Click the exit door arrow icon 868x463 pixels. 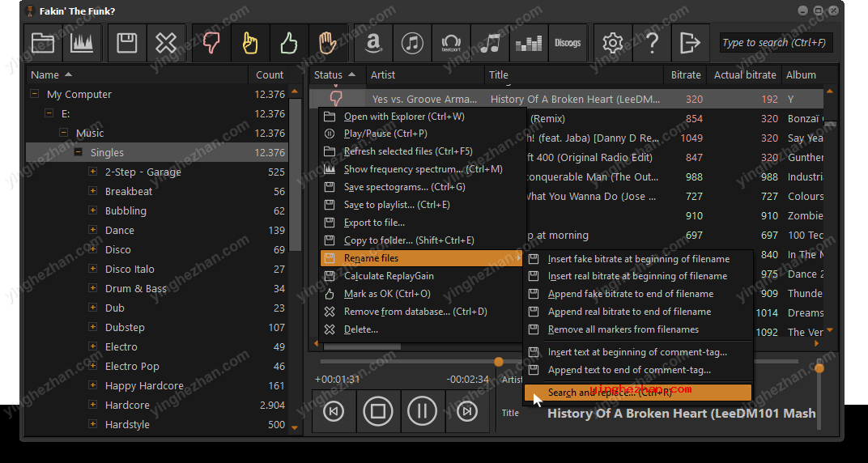pyautogui.click(x=691, y=43)
